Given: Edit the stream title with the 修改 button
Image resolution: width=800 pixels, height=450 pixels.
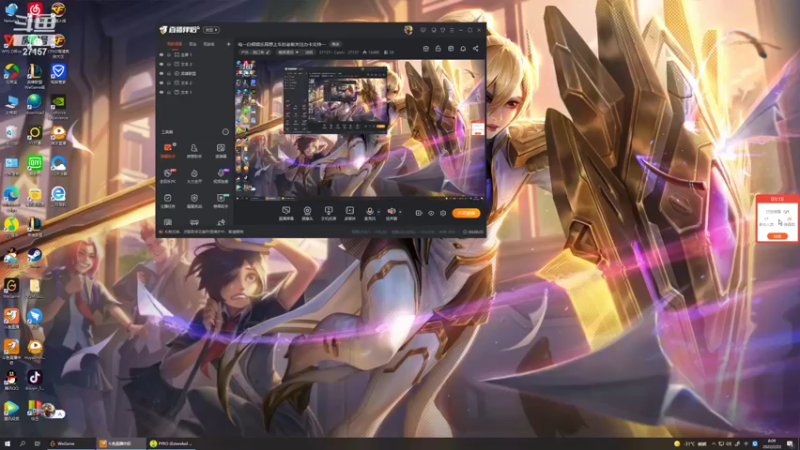Looking at the screenshot, I should point(335,44).
